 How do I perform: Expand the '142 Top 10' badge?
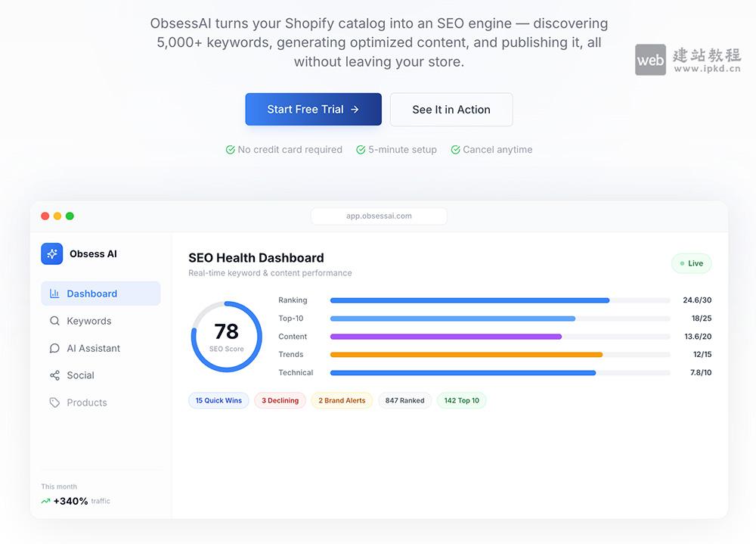[x=461, y=400]
